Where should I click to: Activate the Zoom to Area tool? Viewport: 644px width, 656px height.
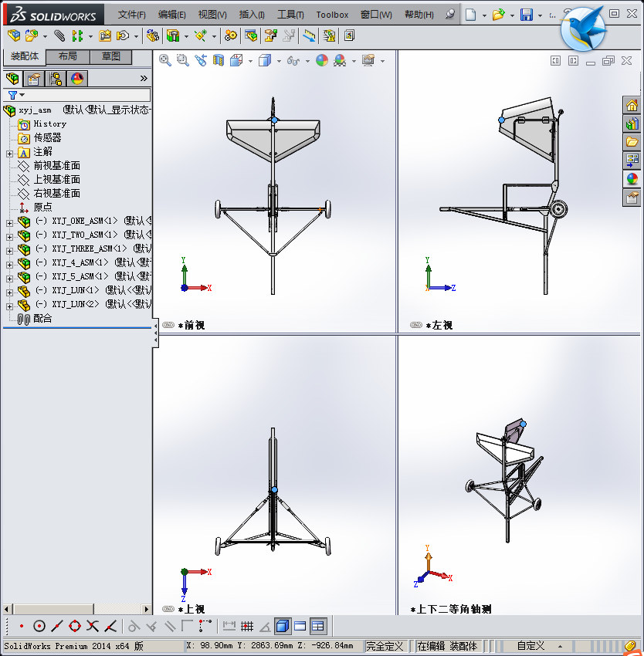[184, 60]
